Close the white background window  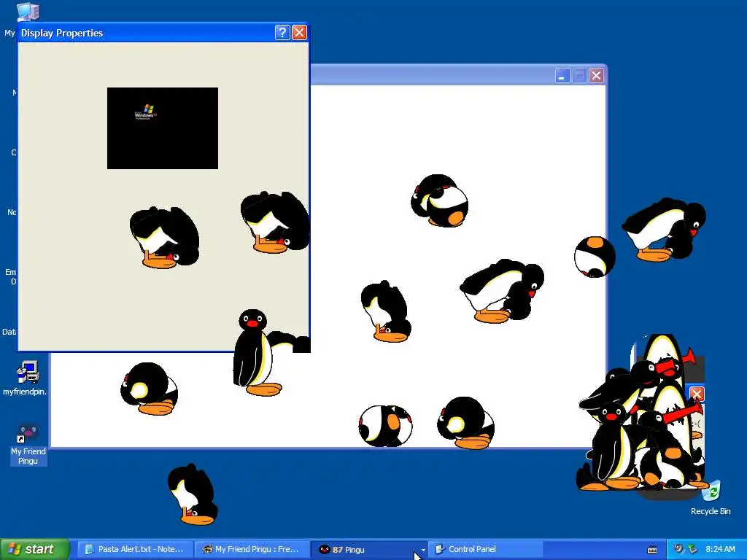[x=596, y=76]
